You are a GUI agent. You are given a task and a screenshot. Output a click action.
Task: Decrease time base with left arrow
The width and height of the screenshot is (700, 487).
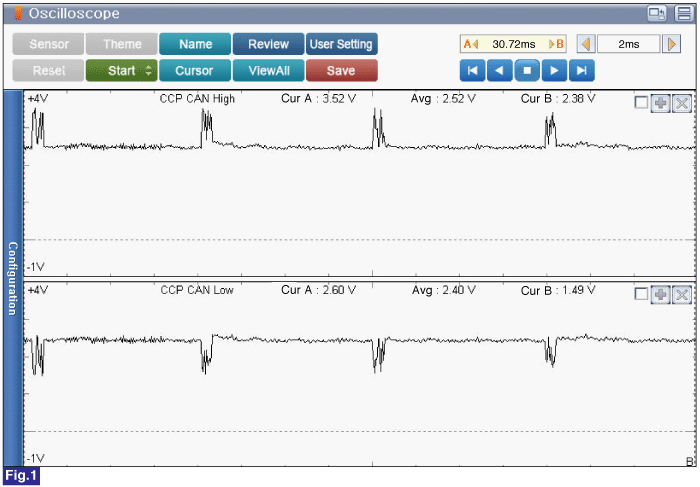(586, 44)
